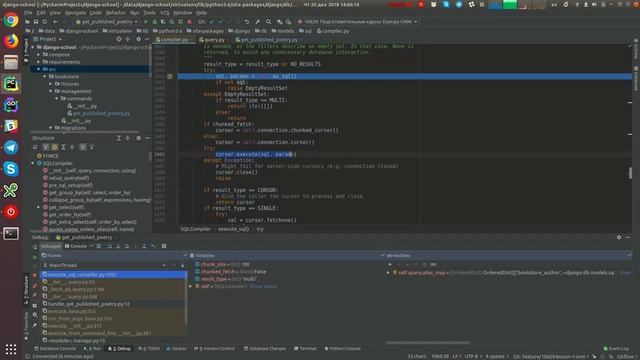
Task: Collapse the SQLCompiler class node
Action: 33,163
